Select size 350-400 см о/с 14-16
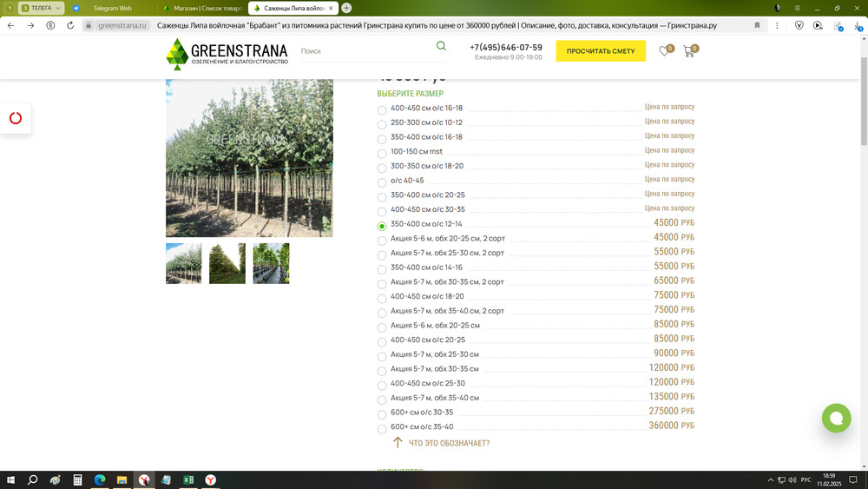The height and width of the screenshot is (489, 868). (x=382, y=269)
